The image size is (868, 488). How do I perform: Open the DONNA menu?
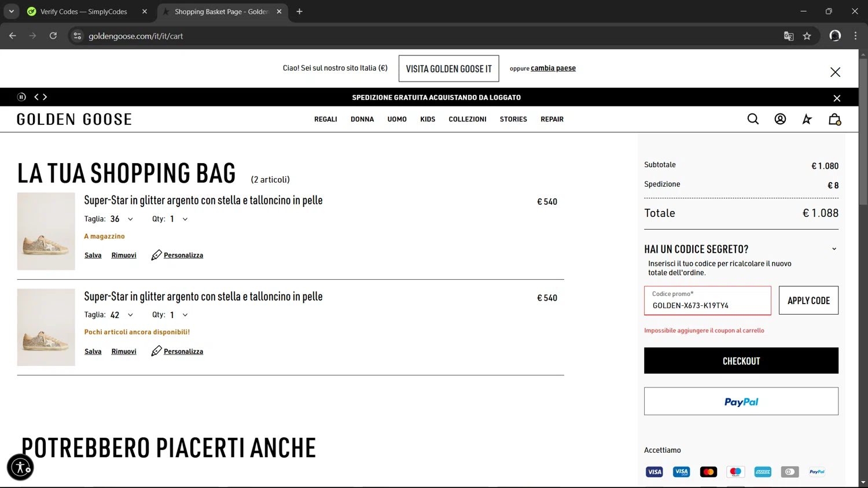click(x=362, y=119)
